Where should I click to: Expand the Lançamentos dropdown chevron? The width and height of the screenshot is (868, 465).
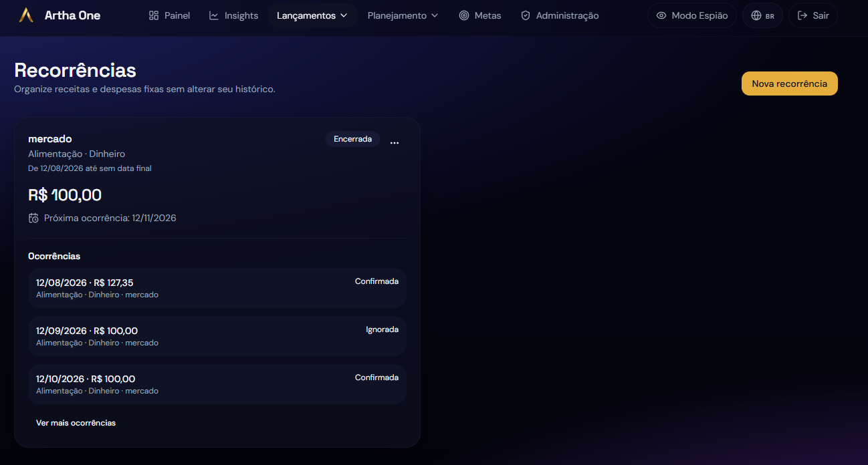coord(344,15)
